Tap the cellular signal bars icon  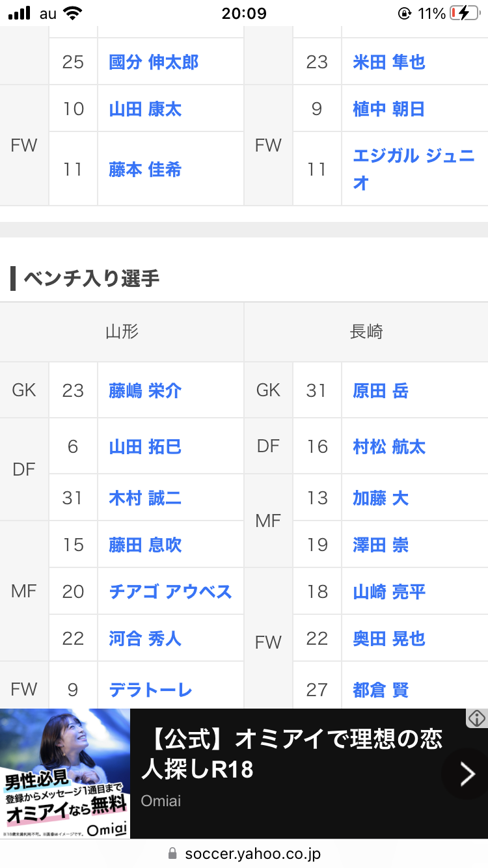[20, 13]
